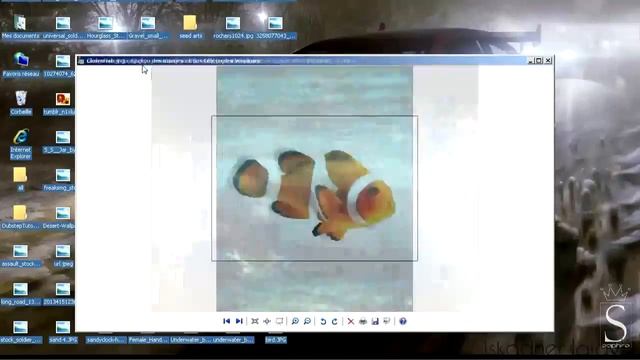Image resolution: width=640 pixels, height=360 pixels.
Task: Select the 3268077043 image file icon
Action: [275, 27]
